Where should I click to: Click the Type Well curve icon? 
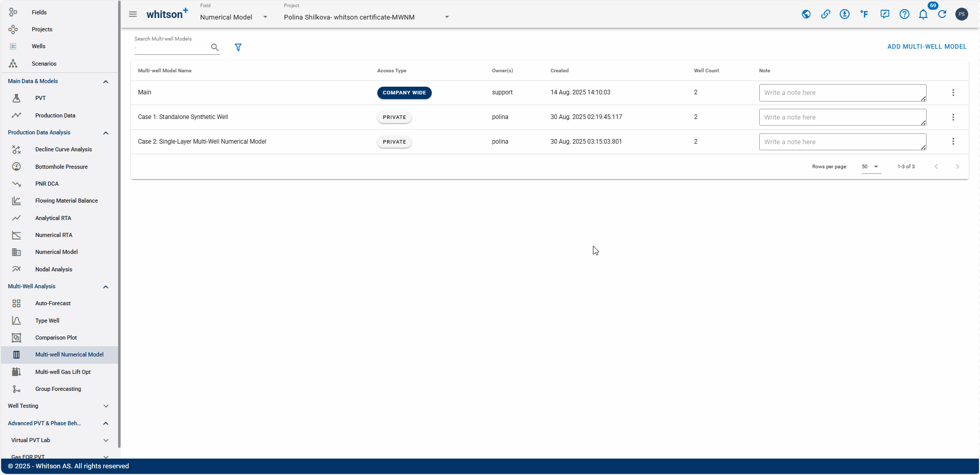pos(16,321)
